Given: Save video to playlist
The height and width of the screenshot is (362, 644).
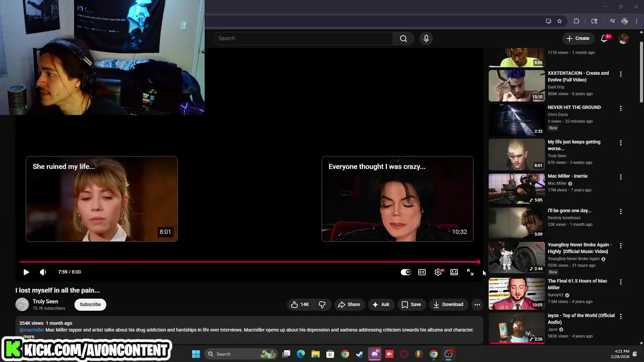Looking at the screenshot, I should coord(411,304).
